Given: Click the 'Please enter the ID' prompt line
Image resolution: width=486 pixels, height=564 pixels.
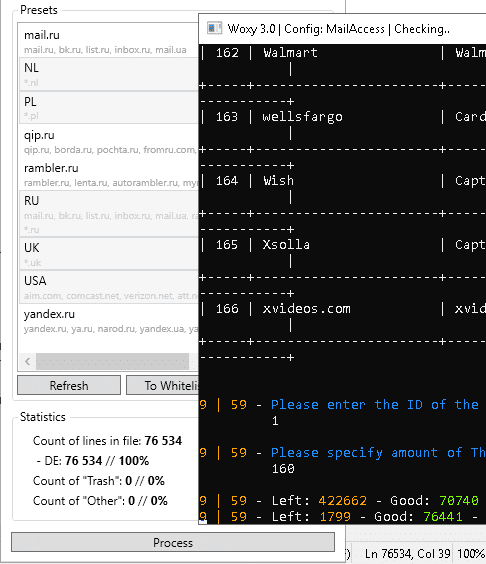Looking at the screenshot, I should point(374,405).
